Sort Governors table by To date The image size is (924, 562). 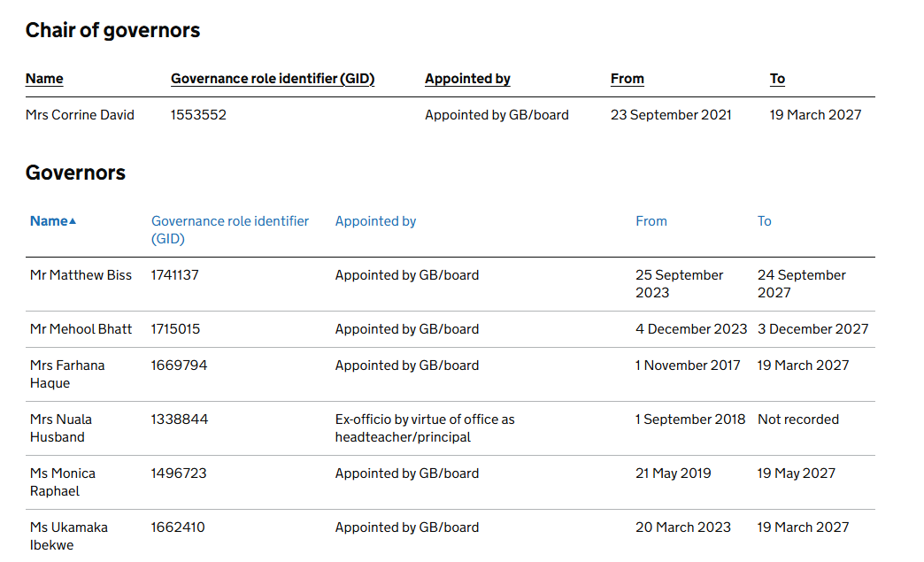pyautogui.click(x=764, y=221)
